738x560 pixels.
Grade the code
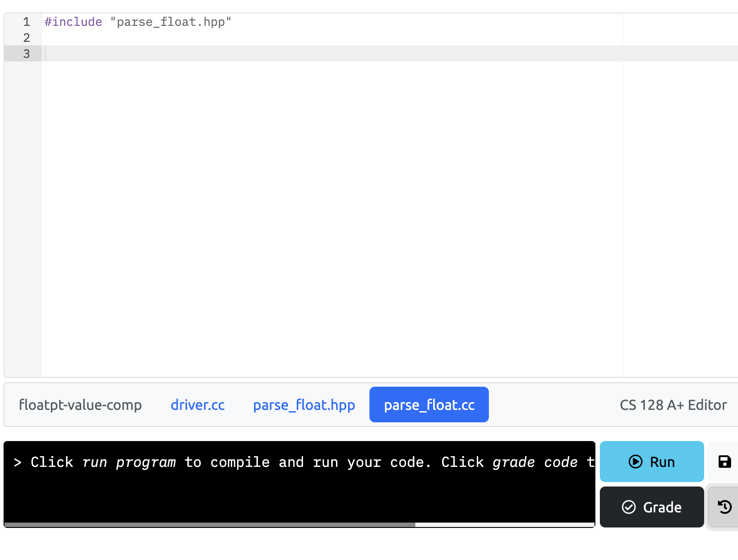(x=652, y=507)
